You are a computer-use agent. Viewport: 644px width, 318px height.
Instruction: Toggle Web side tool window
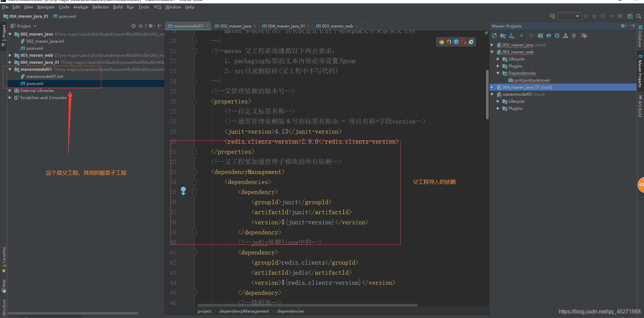coord(4,286)
